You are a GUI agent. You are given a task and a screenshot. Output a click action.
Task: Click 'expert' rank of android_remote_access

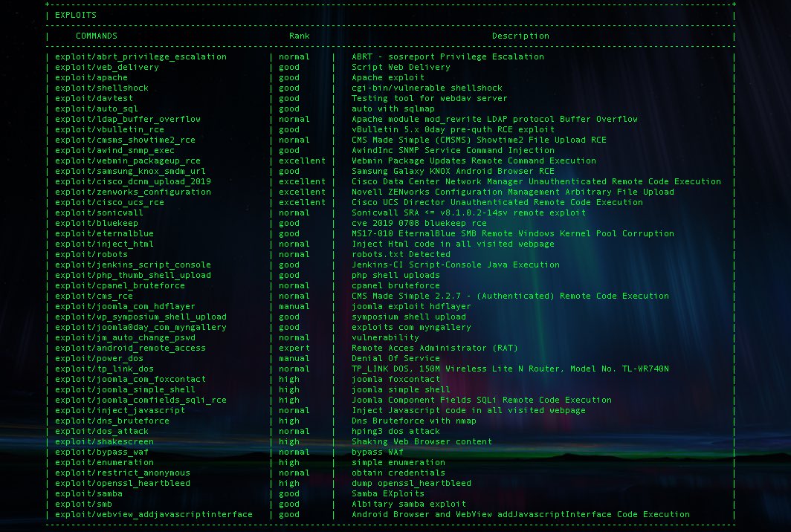tap(294, 348)
